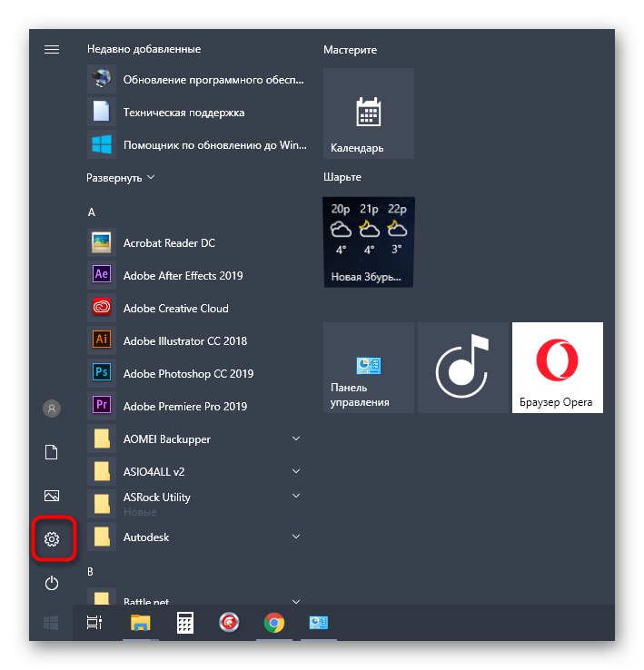Open the Settings gear icon

(52, 539)
